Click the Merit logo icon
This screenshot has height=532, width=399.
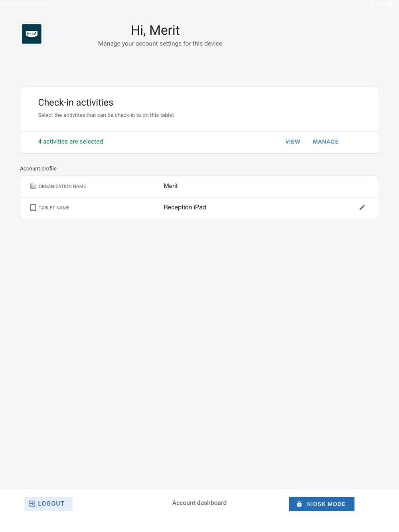click(x=32, y=34)
